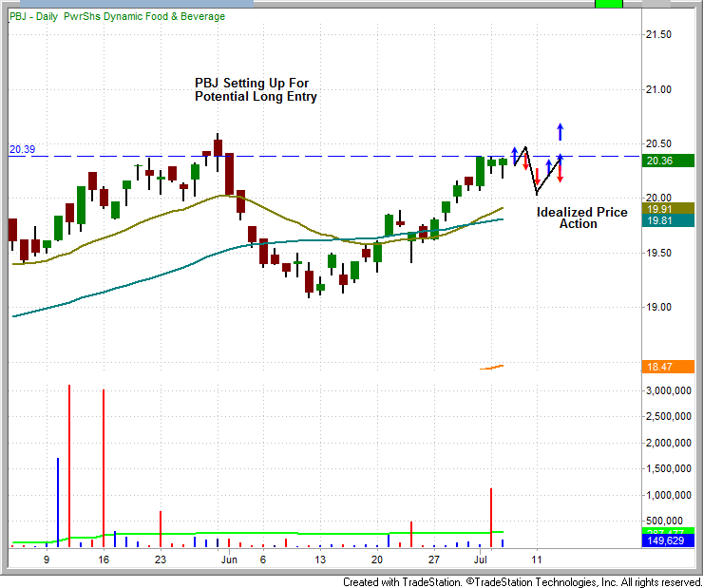Click the 1,000,000 volume axis label
703x588 pixels.
[668, 495]
